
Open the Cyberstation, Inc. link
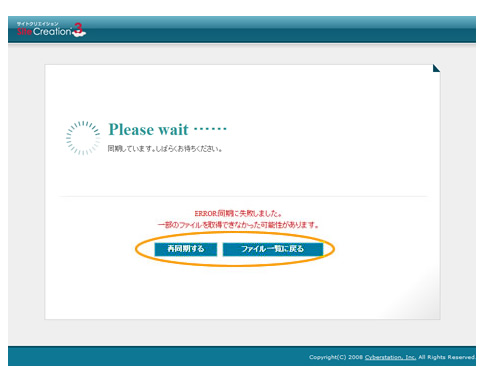[390, 357]
